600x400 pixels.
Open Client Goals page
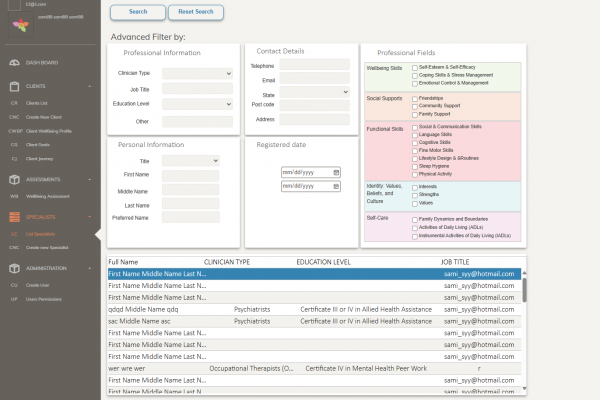pyautogui.click(x=38, y=145)
